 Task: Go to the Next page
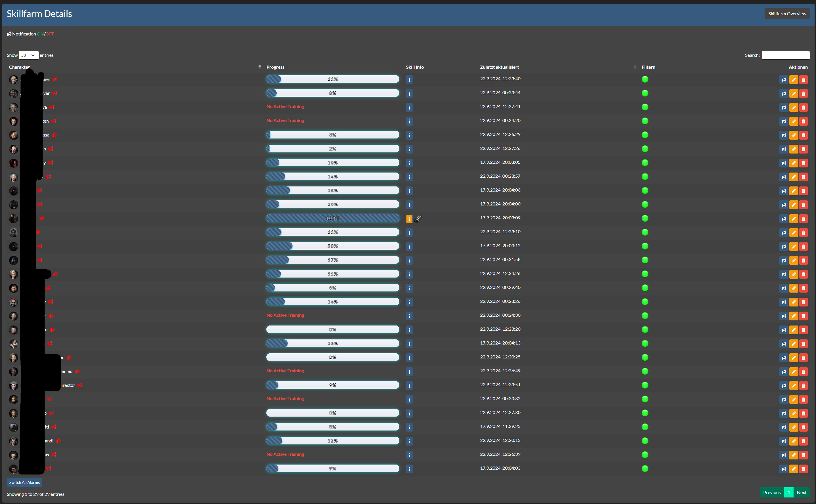(x=801, y=492)
